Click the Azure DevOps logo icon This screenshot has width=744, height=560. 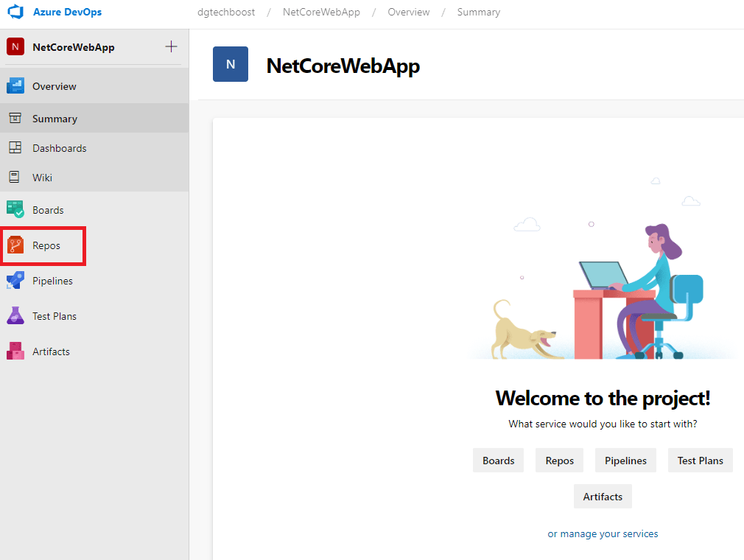tap(15, 13)
